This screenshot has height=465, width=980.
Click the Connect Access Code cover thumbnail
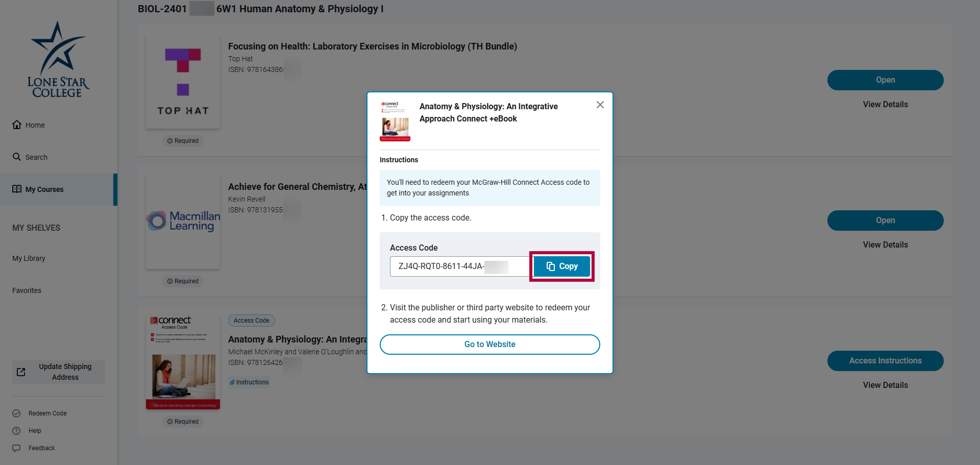click(183, 362)
